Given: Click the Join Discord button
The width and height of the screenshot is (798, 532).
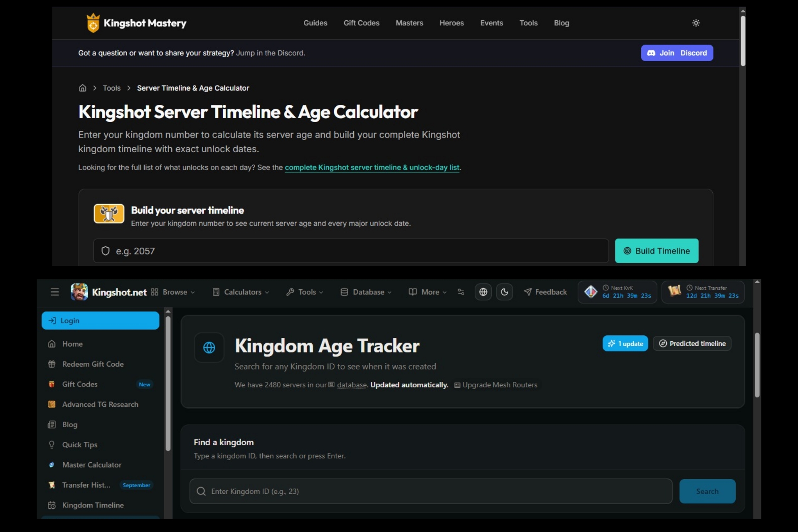Looking at the screenshot, I should pos(677,53).
